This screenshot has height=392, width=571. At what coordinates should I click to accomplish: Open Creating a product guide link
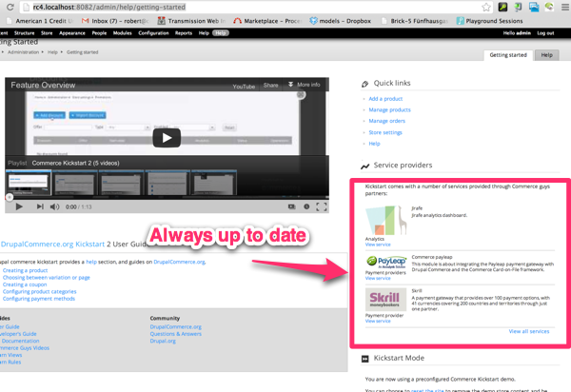click(x=25, y=270)
